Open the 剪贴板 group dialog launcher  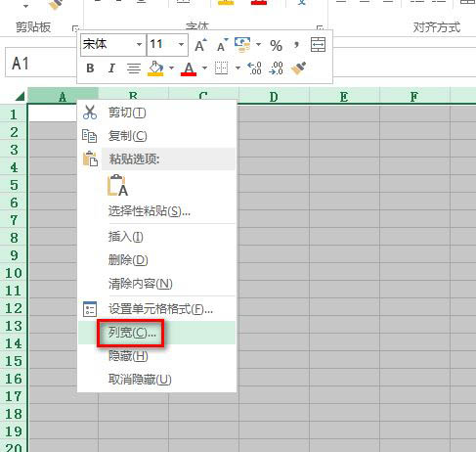point(75,28)
